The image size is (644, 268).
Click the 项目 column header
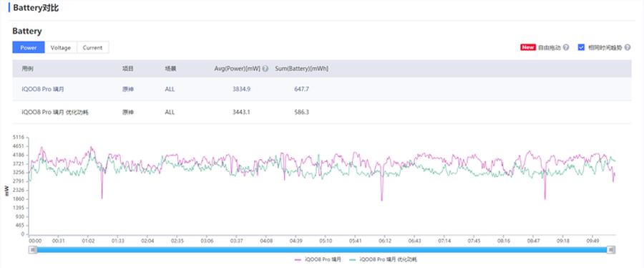click(128, 69)
